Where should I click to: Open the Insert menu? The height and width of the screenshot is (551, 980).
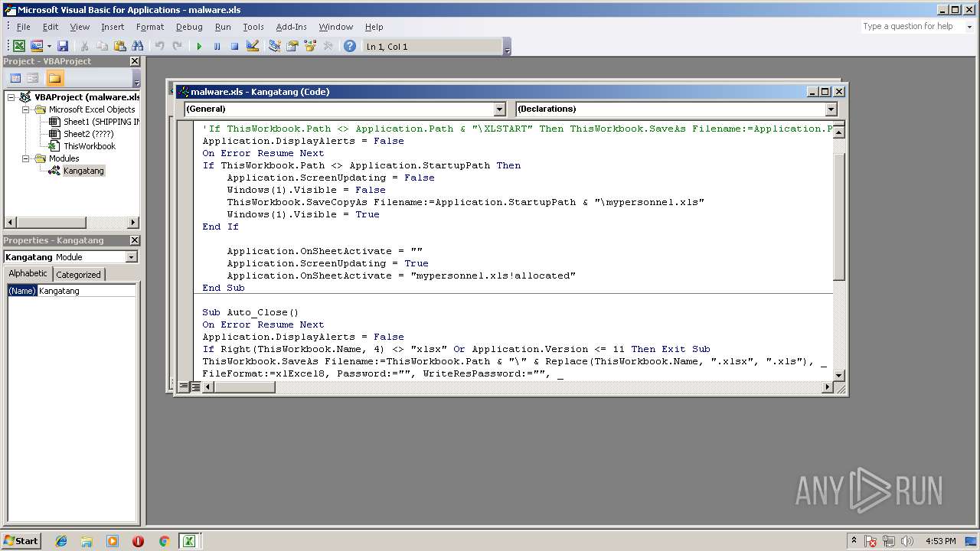(113, 27)
